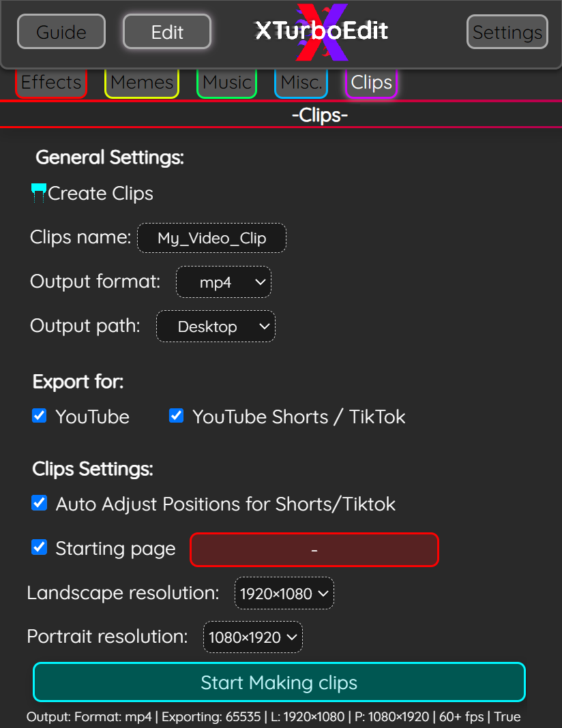Open the Portrait resolution dropdown
The width and height of the screenshot is (562, 728).
click(x=252, y=637)
